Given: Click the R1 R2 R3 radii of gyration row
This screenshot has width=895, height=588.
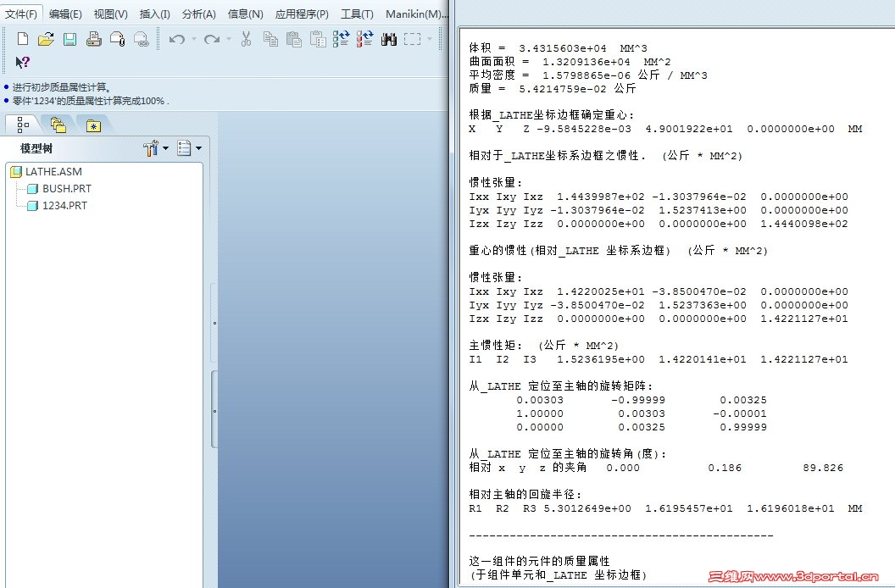Looking at the screenshot, I should tap(665, 508).
